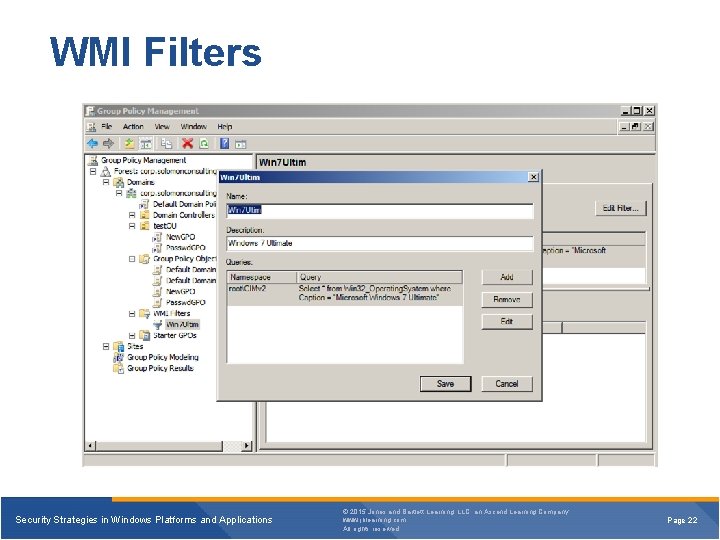Click the console icon left of File menu
The width and height of the screenshot is (720, 540).
coord(91,127)
